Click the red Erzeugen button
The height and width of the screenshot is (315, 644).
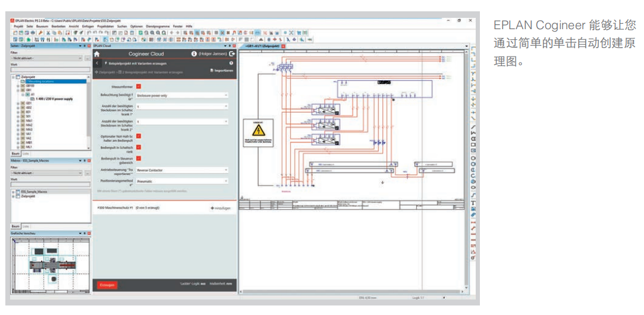[108, 285]
